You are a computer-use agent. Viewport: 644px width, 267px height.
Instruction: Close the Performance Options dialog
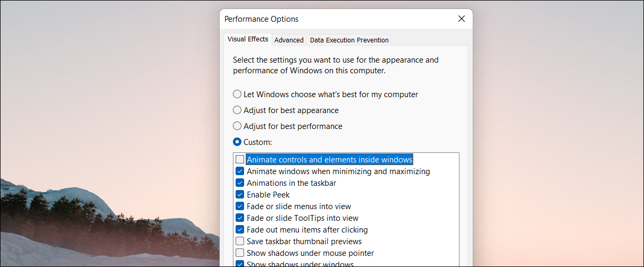click(x=461, y=19)
